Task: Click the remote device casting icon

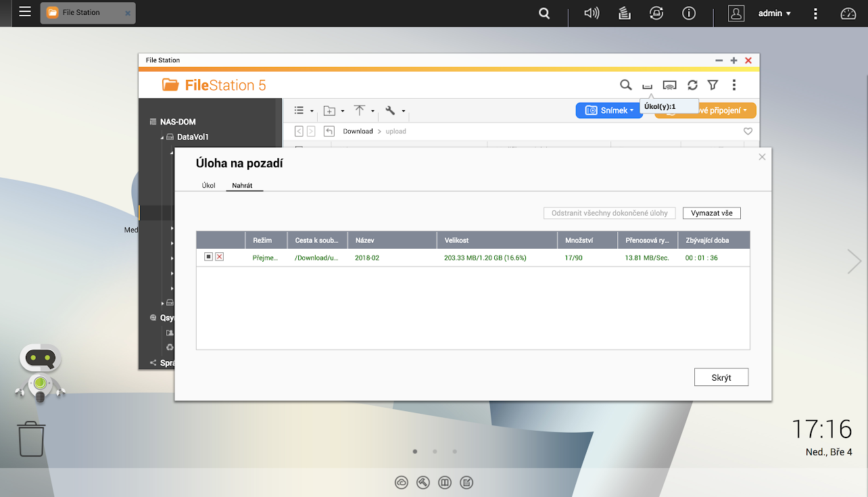Action: tap(669, 85)
